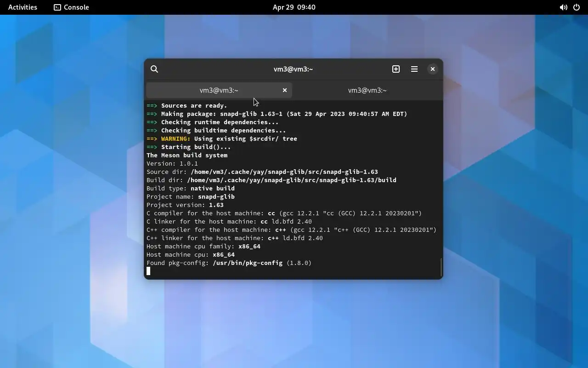
Task: Click the 'C++ compiler for the host machine' line
Action: pos(292,230)
